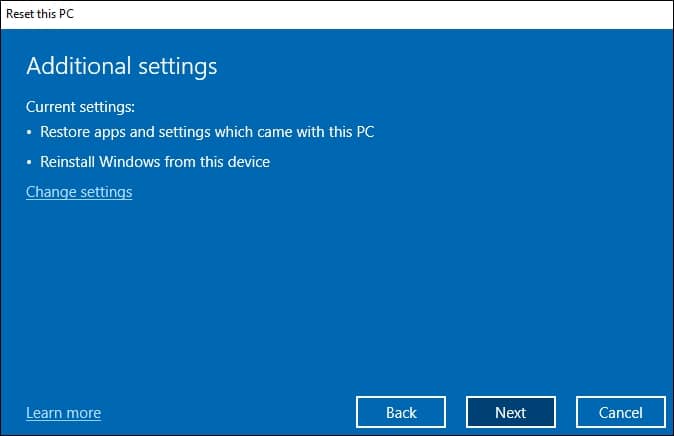The width and height of the screenshot is (674, 436).
Task: Select the Additional settings heading
Action: (122, 67)
